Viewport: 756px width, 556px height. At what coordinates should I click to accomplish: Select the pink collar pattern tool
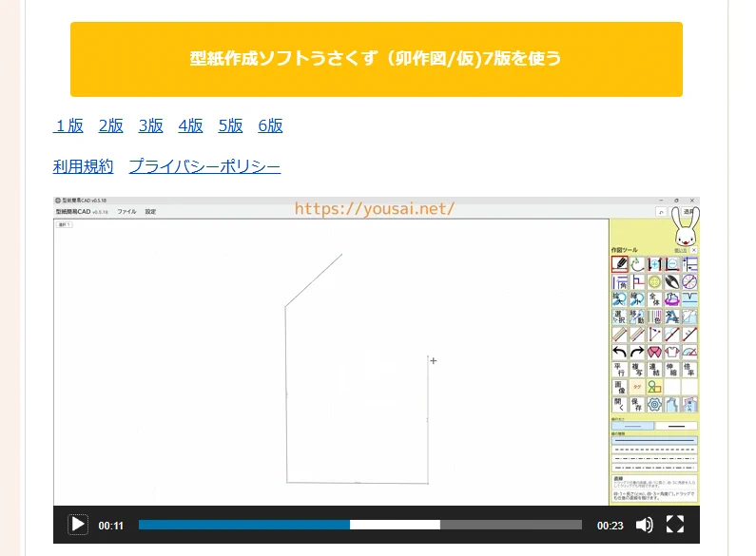pyautogui.click(x=655, y=353)
